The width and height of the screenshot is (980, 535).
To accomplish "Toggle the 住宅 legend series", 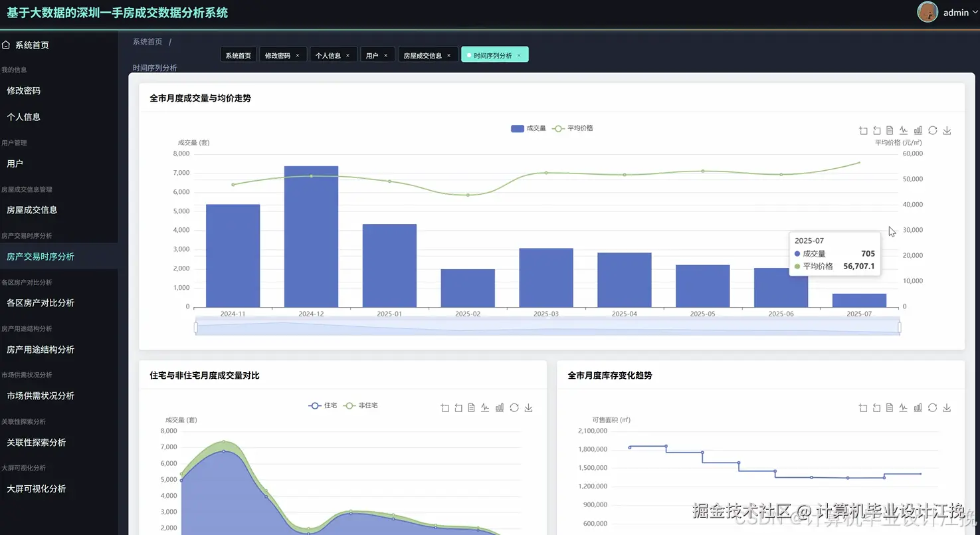I will 323,405.
